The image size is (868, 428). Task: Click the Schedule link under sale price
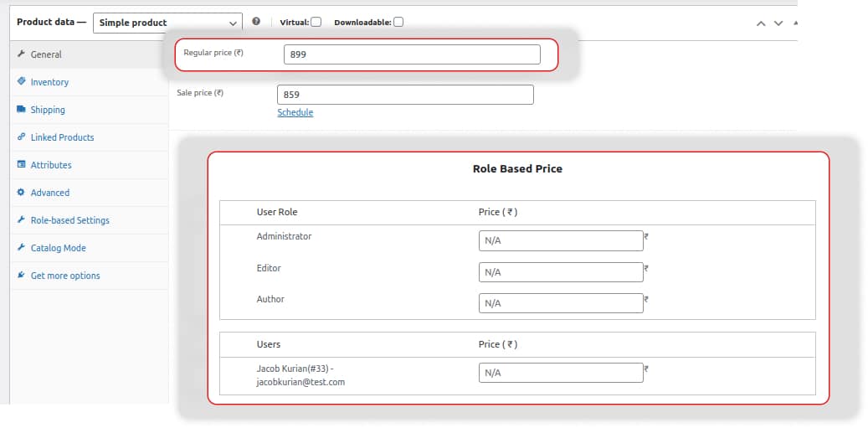pyautogui.click(x=295, y=112)
